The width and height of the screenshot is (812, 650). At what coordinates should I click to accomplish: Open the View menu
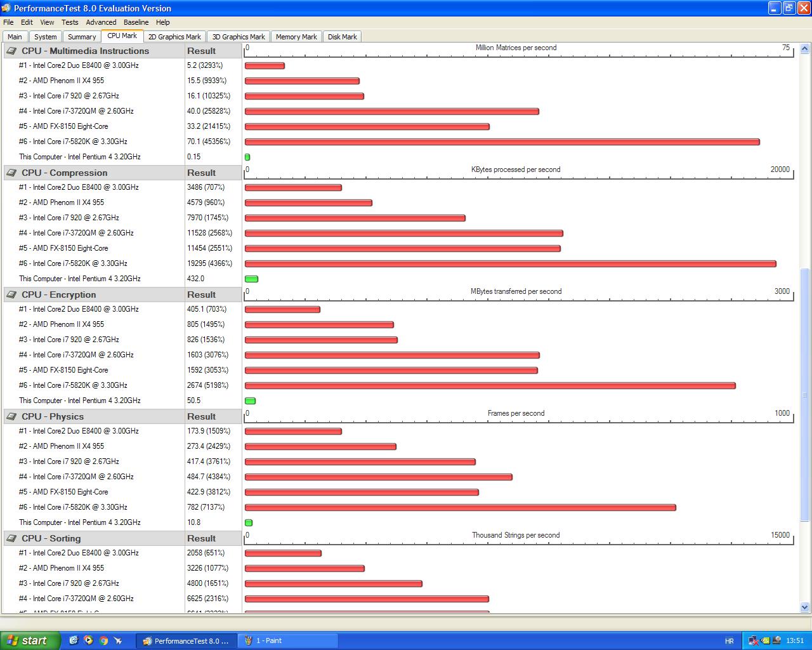coord(48,22)
